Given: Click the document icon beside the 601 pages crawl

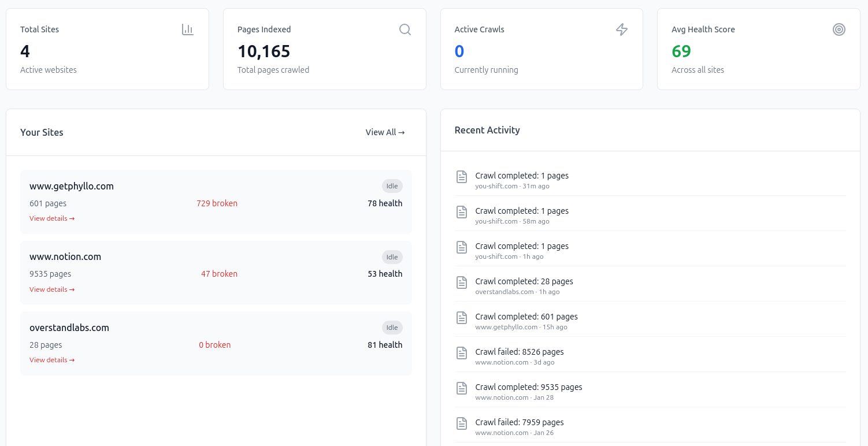Looking at the screenshot, I should (461, 318).
